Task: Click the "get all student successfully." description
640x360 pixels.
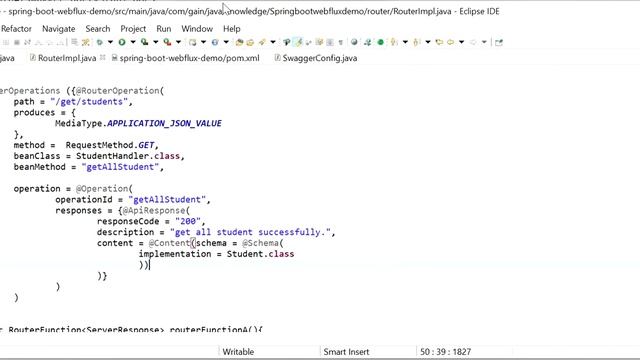Action: tap(250, 232)
